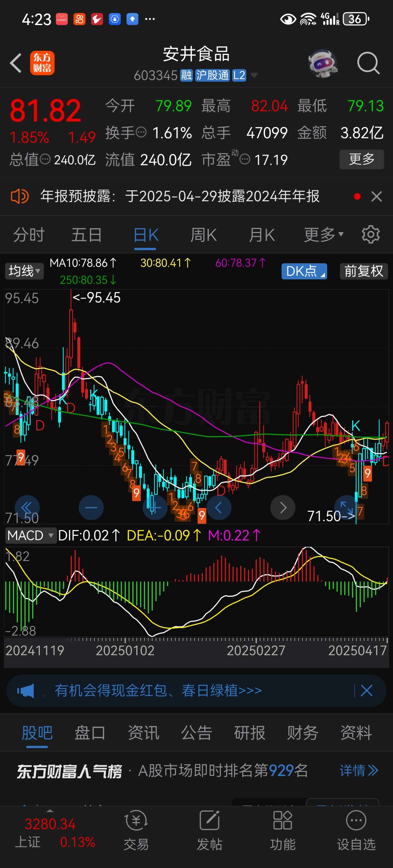Open 详情 popularity ranking link
Viewport: 393px width, 868px height.
359,771
